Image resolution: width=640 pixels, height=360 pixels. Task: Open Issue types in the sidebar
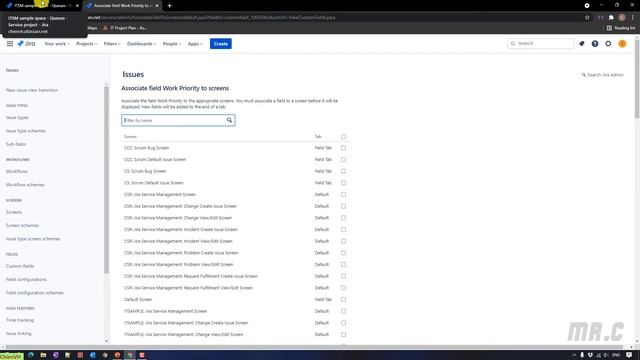17,118
